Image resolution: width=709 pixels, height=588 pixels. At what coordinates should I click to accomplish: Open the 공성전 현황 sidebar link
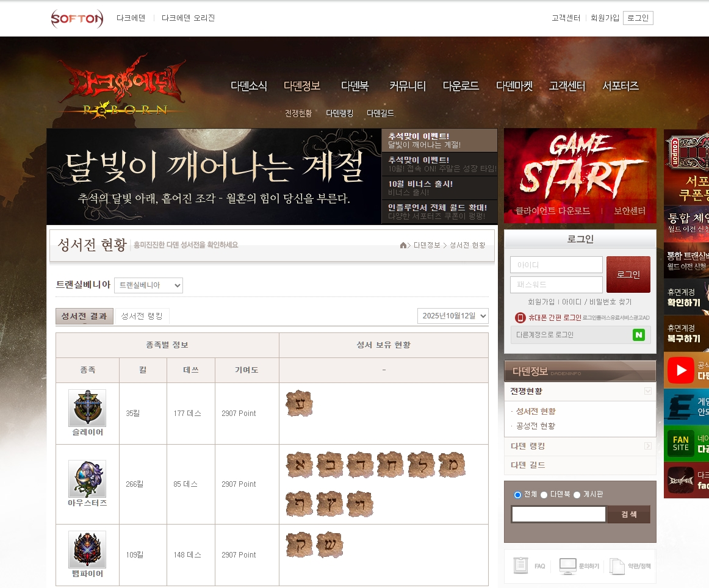tap(536, 426)
